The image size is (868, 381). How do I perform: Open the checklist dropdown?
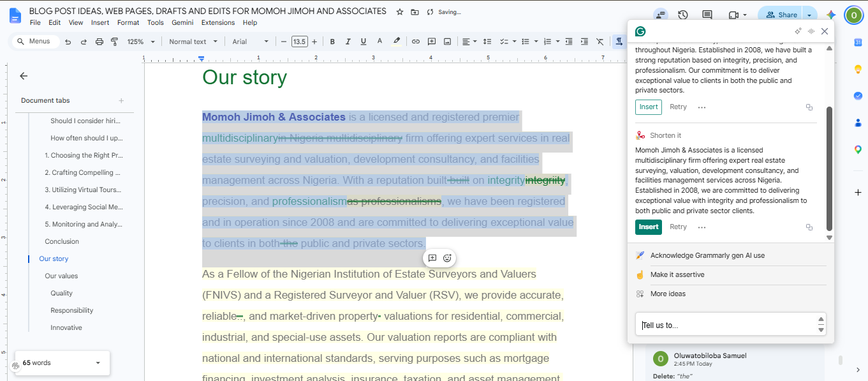[x=508, y=41]
